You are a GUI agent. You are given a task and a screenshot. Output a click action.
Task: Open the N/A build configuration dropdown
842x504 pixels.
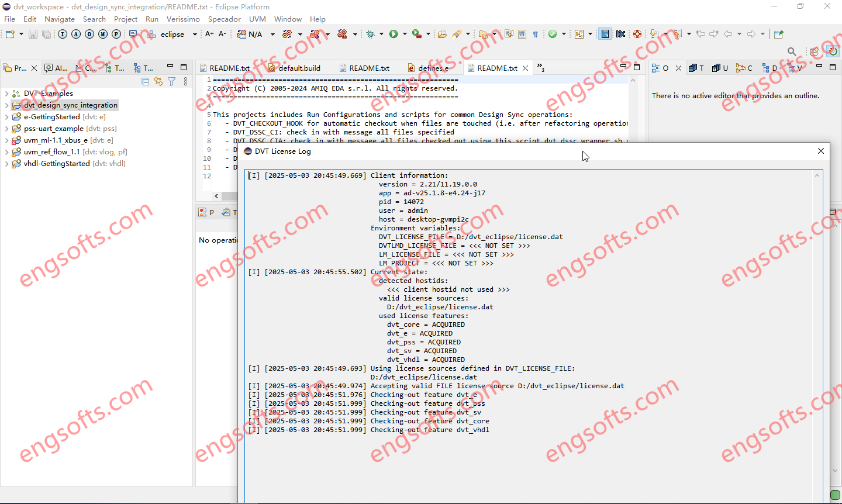[x=272, y=34]
